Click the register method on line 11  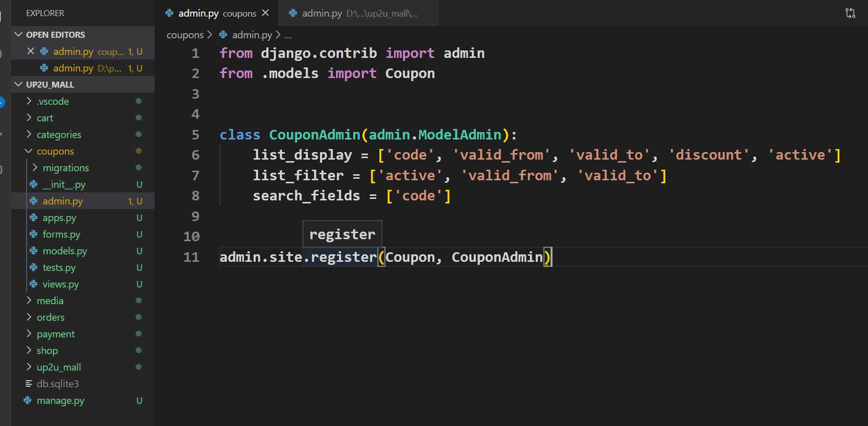[x=344, y=257]
